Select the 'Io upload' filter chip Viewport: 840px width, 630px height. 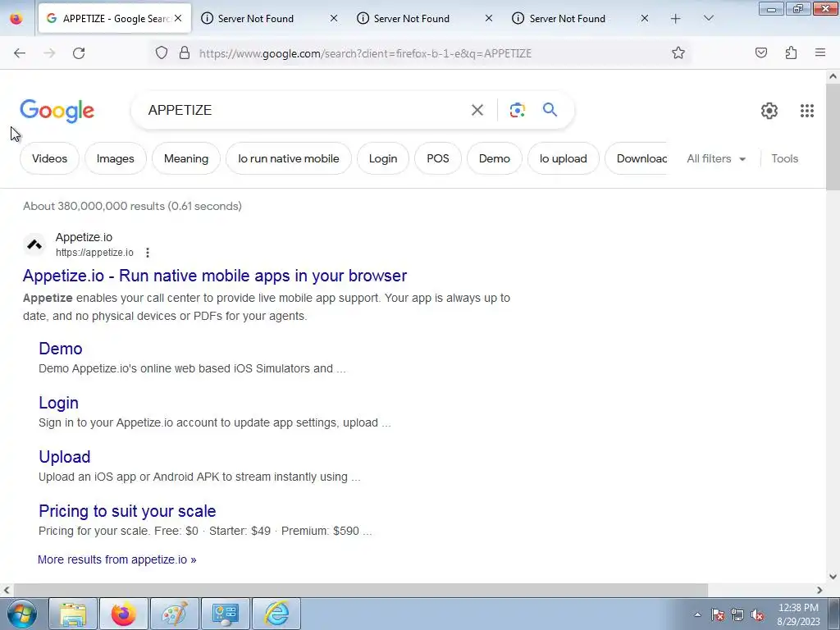tap(563, 158)
